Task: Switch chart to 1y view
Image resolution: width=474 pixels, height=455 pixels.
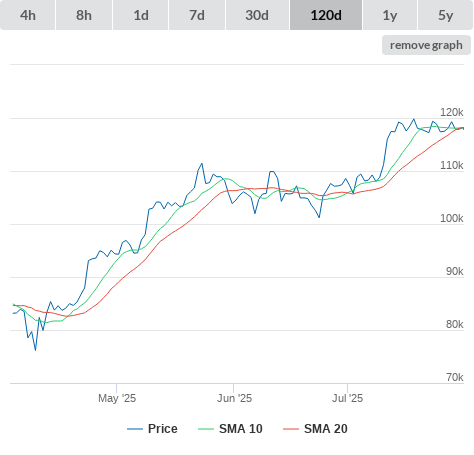Action: 390,15
